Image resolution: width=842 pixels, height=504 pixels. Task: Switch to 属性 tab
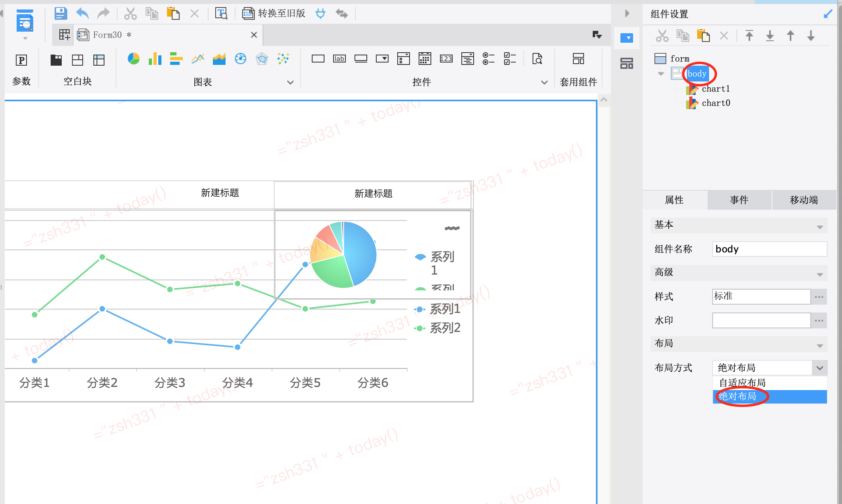[675, 200]
